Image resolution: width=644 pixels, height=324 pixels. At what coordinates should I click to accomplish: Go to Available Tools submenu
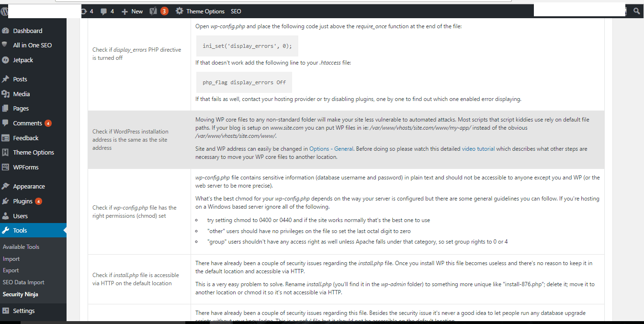pos(21,247)
